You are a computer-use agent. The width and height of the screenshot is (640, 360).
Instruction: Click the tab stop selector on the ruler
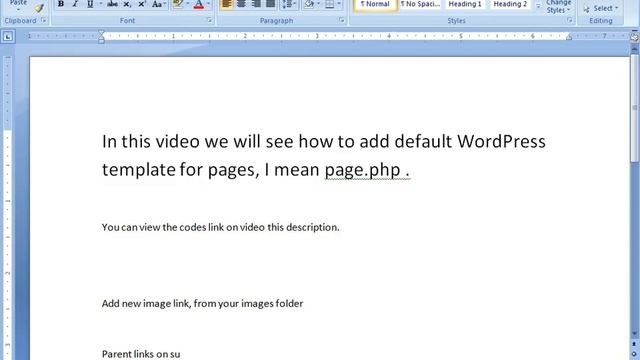point(8,37)
